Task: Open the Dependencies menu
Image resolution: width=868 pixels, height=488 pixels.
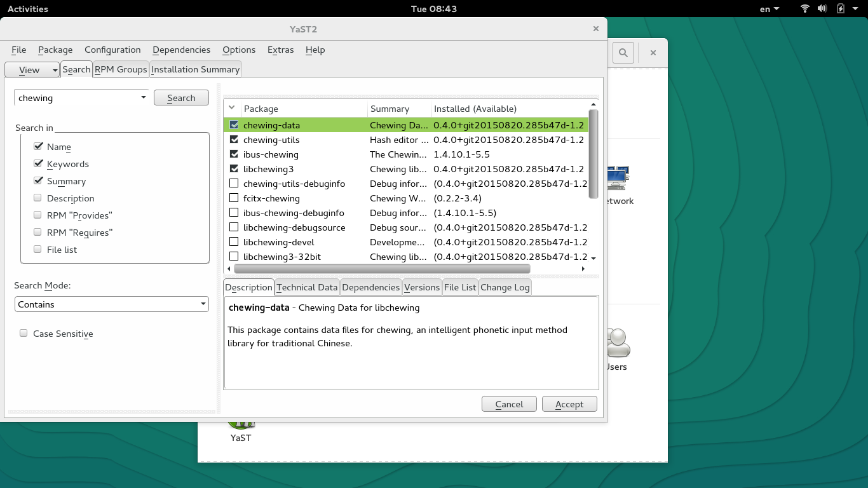Action: coord(181,50)
